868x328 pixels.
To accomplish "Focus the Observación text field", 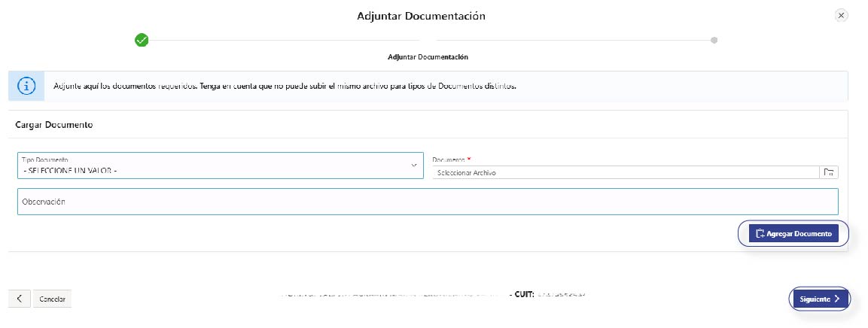I will [x=427, y=202].
